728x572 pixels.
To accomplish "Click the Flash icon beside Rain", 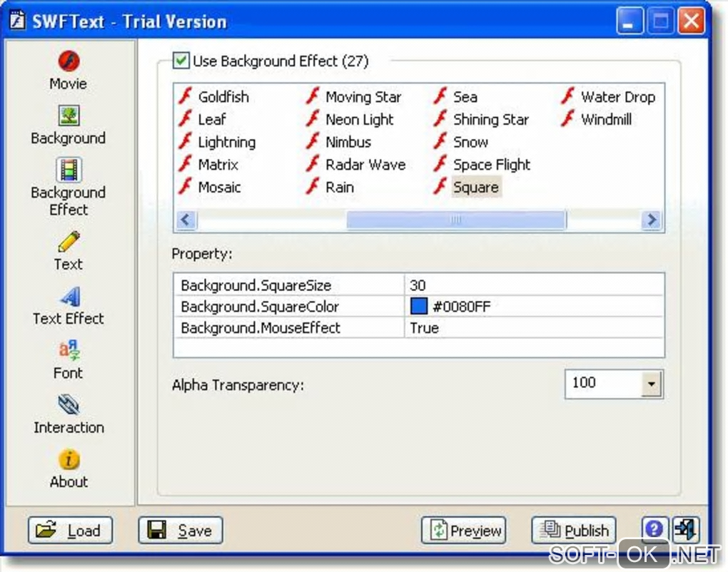I will [313, 186].
